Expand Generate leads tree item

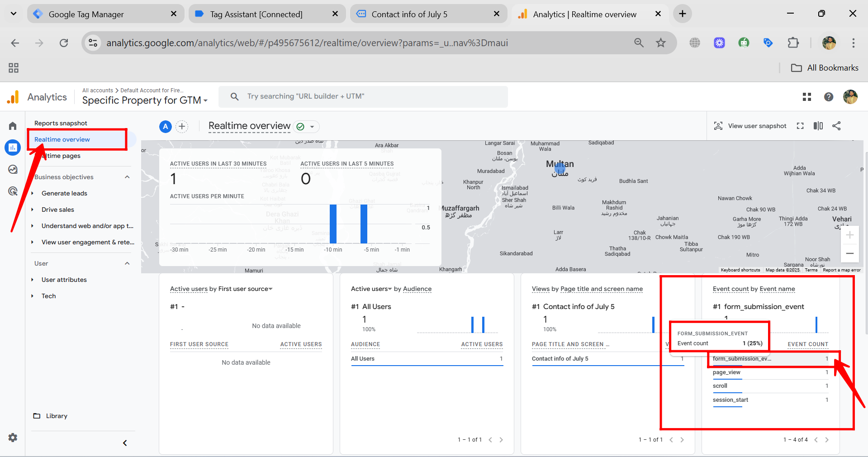(32, 193)
